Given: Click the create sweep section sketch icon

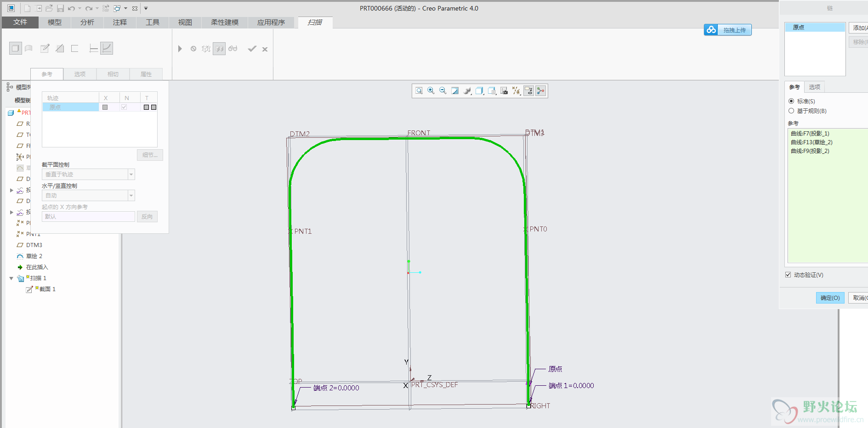Looking at the screenshot, I should (45, 48).
